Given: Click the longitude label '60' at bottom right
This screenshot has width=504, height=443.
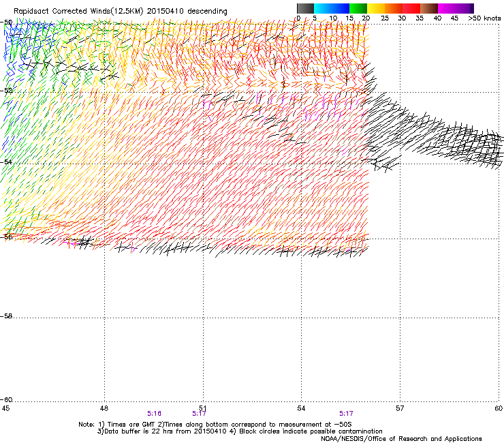Looking at the screenshot, I should point(499,408).
